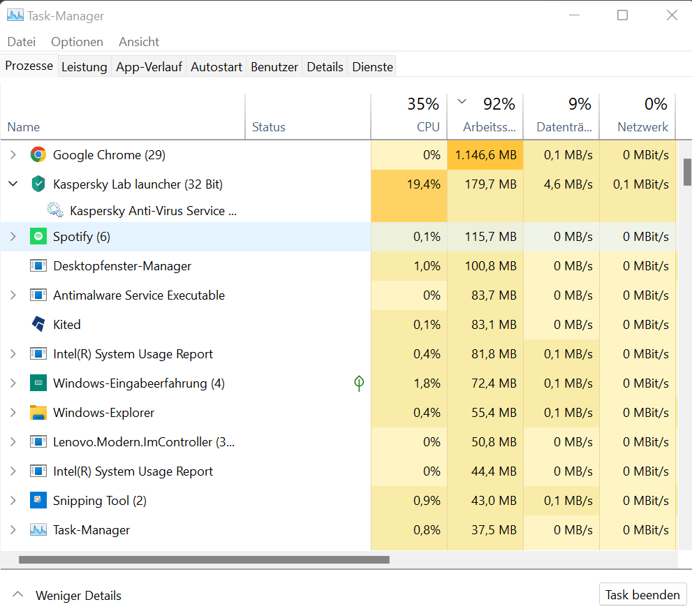Switch to the Autostart tab
692x616 pixels.
pos(216,66)
